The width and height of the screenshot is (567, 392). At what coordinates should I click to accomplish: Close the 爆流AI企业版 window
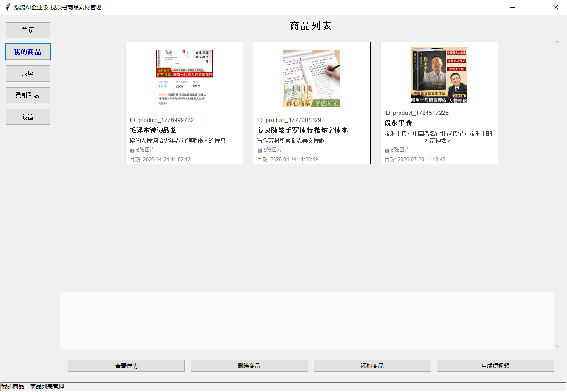(x=556, y=7)
